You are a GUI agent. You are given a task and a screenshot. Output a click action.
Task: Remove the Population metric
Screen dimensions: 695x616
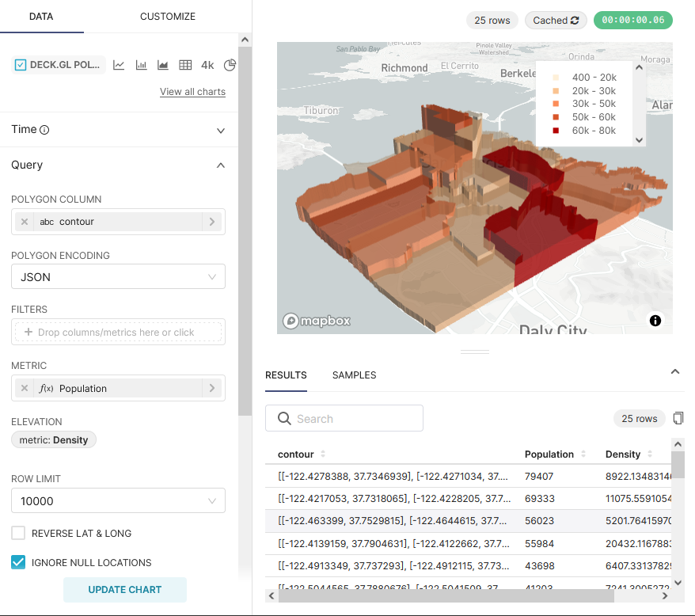pos(25,388)
